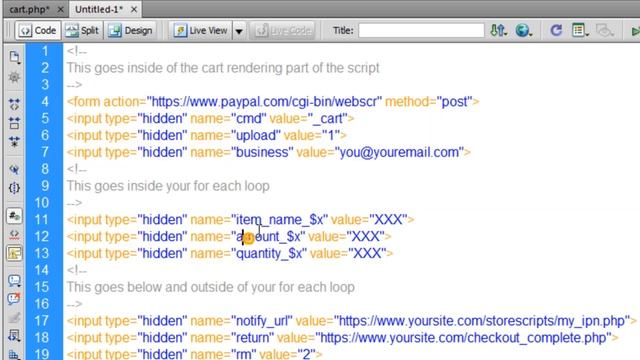Click the Apply Comment icon
Screen dimensions: 640x360
click(x=14, y=280)
